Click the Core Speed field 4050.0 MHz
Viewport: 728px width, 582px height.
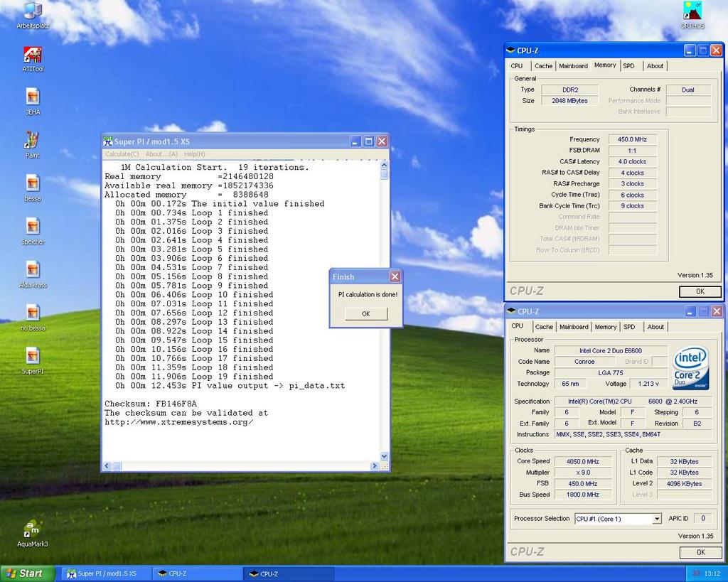tap(583, 461)
